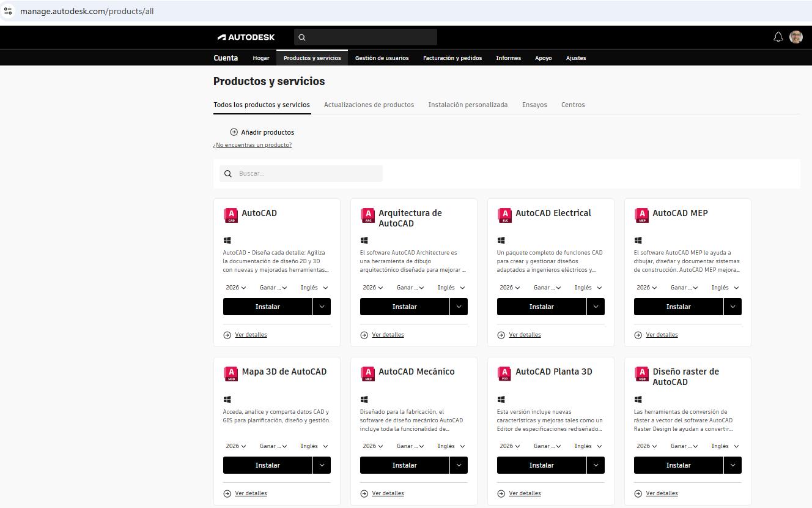Screen dimensions: 812x508
Task: Open Mapa 3D de AutoCAD language dropdown
Action: 314,446
